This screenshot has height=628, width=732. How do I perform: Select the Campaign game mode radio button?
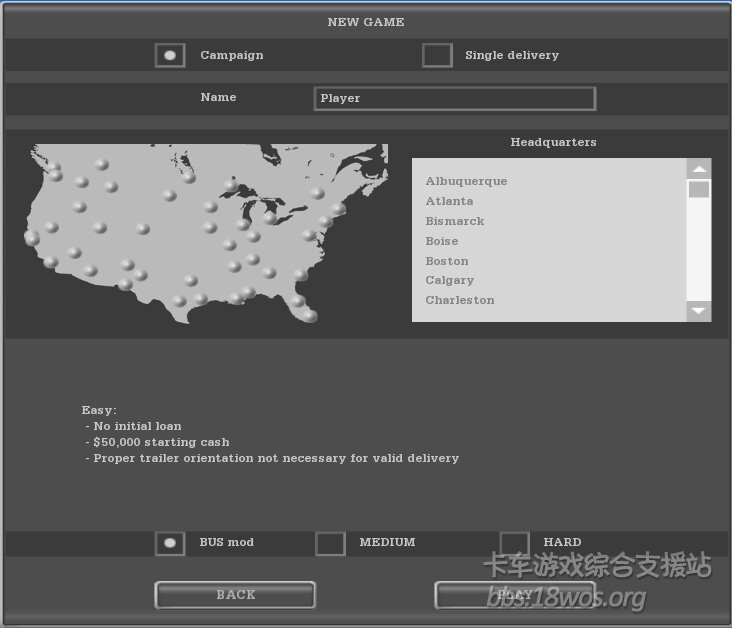170,55
